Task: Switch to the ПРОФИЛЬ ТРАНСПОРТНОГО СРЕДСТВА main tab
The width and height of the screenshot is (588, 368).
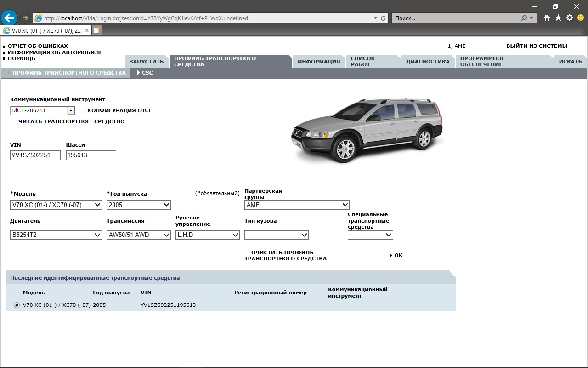Action: [230, 62]
